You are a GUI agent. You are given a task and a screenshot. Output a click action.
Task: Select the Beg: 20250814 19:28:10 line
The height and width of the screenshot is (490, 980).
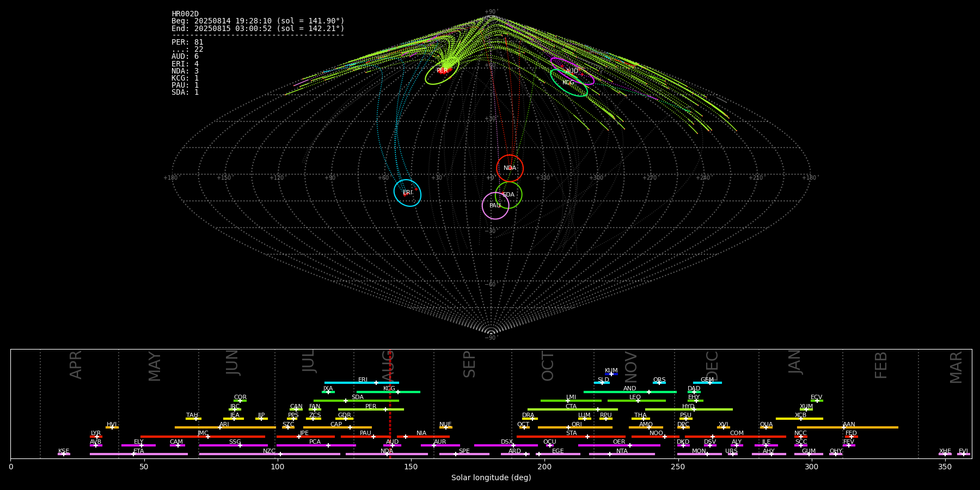click(258, 21)
